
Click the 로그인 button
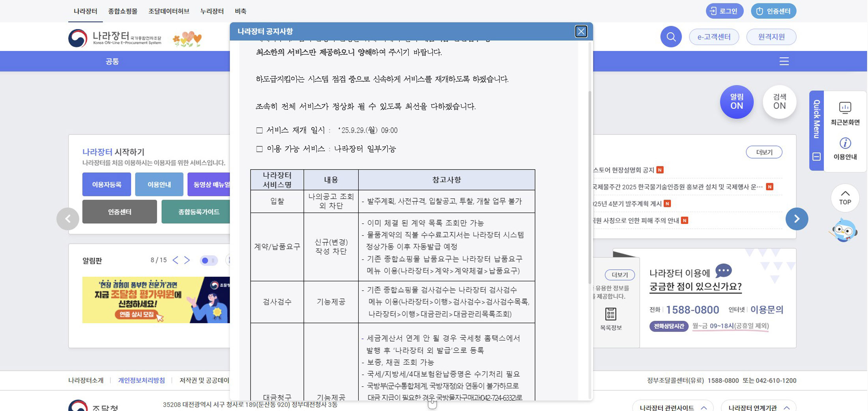(724, 11)
